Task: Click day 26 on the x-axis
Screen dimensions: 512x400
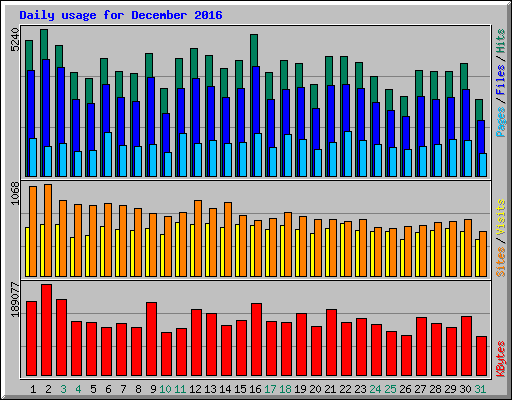Action: [405, 389]
